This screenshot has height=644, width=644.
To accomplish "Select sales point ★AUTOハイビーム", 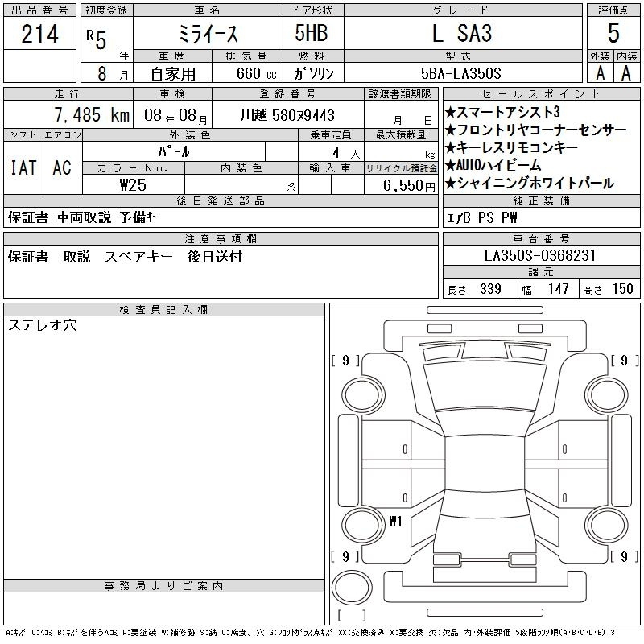I will click(x=493, y=165).
